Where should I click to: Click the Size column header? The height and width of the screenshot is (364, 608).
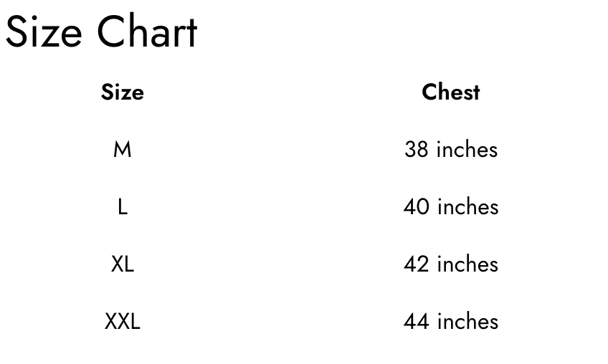[122, 92]
